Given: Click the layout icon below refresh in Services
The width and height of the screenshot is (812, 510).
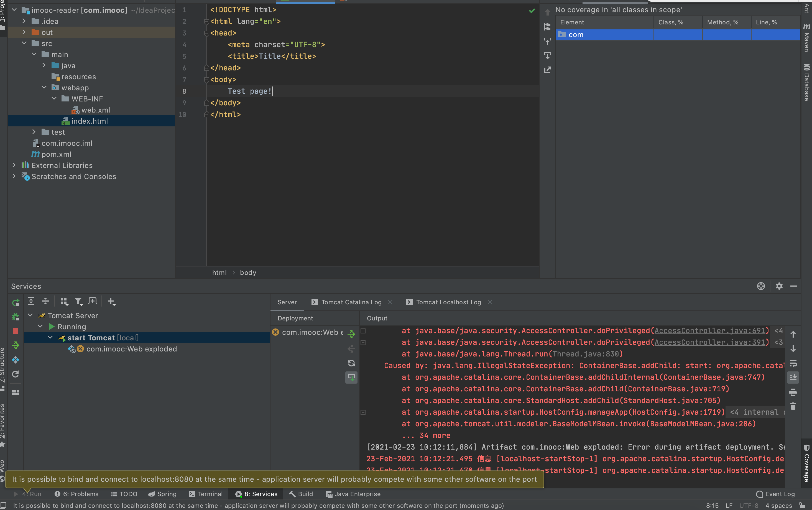Looking at the screenshot, I should (x=16, y=392).
